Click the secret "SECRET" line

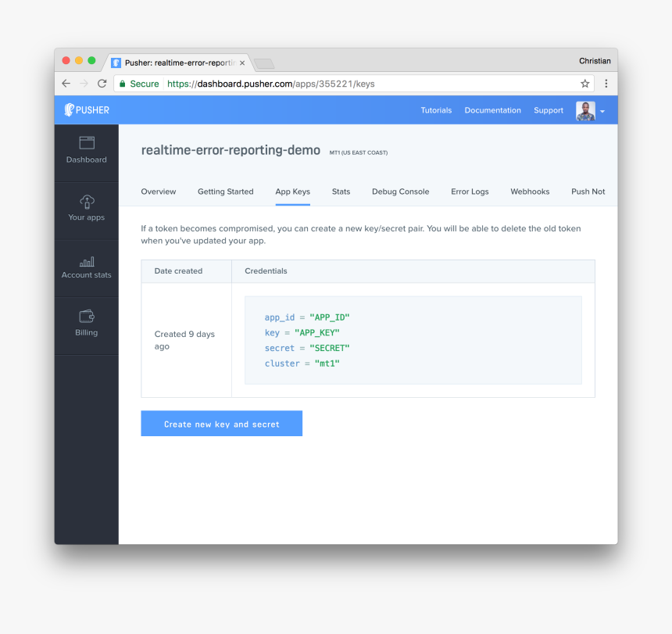coord(307,348)
